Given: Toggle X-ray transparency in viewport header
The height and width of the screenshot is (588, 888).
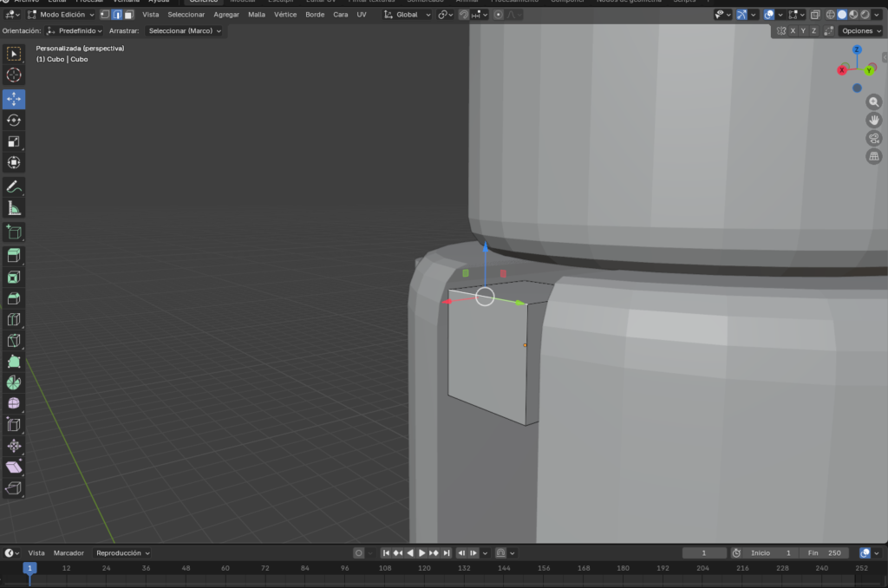Looking at the screenshot, I should tap(816, 15).
